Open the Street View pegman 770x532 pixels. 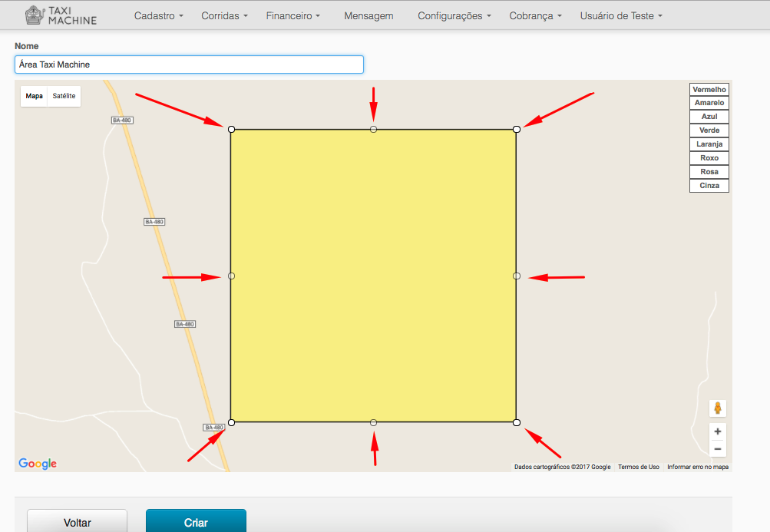coord(718,408)
